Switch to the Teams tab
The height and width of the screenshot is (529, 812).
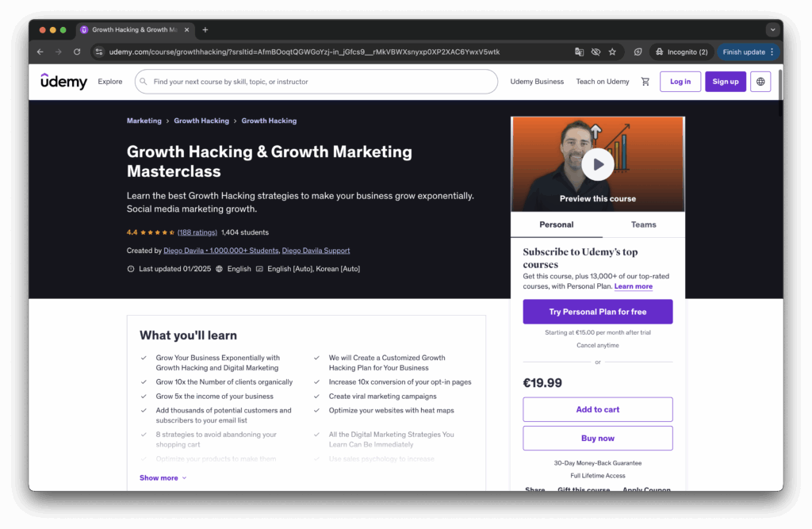(x=643, y=224)
